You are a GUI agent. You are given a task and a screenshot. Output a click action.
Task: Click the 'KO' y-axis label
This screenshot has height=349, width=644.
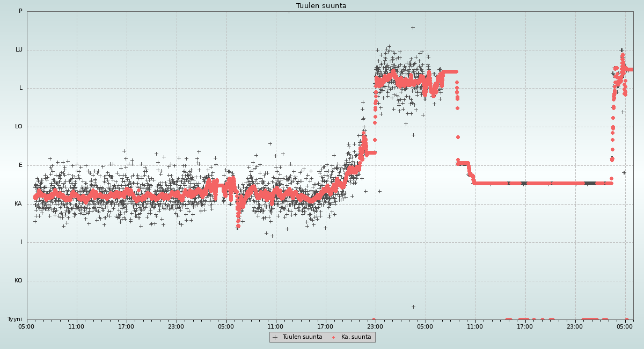click(18, 281)
